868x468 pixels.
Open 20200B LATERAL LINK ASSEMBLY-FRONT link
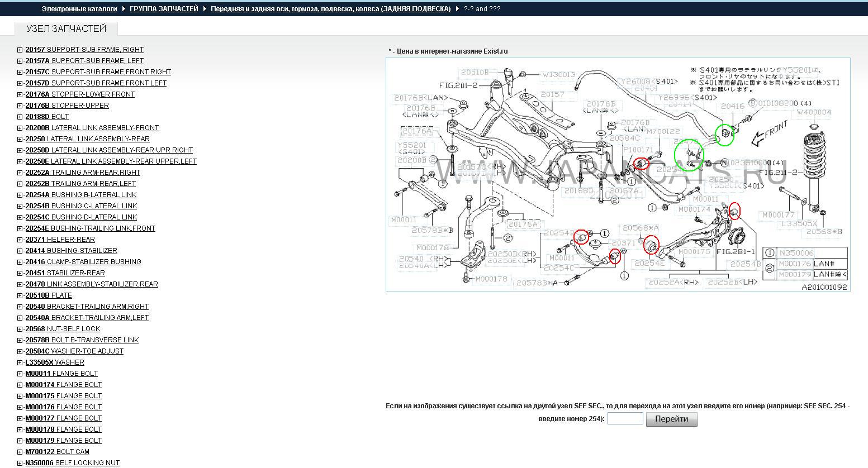coord(92,128)
